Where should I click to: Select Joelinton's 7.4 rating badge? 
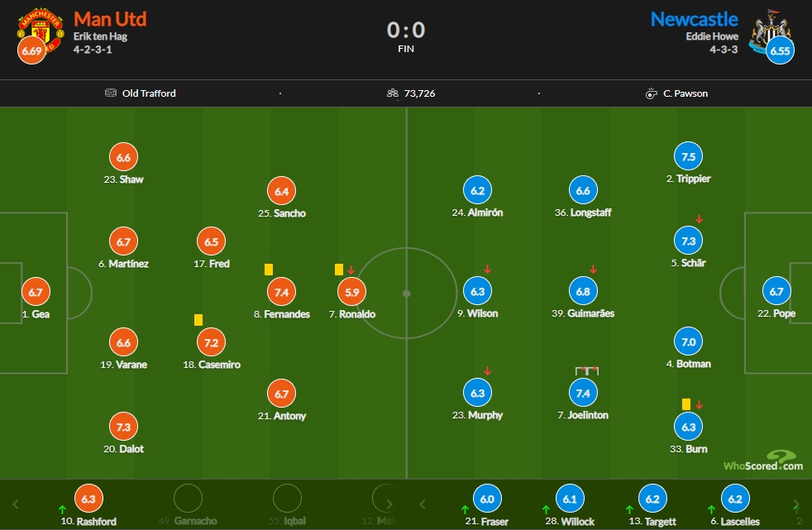[x=583, y=393]
